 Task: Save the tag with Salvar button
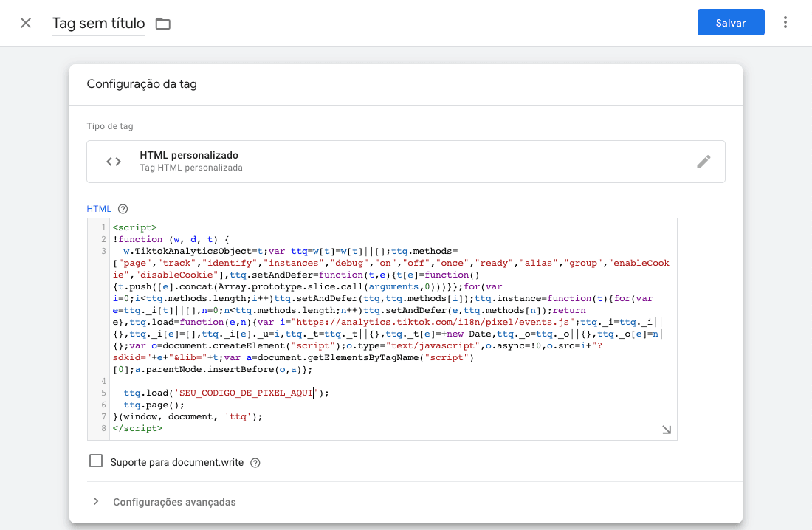(730, 23)
